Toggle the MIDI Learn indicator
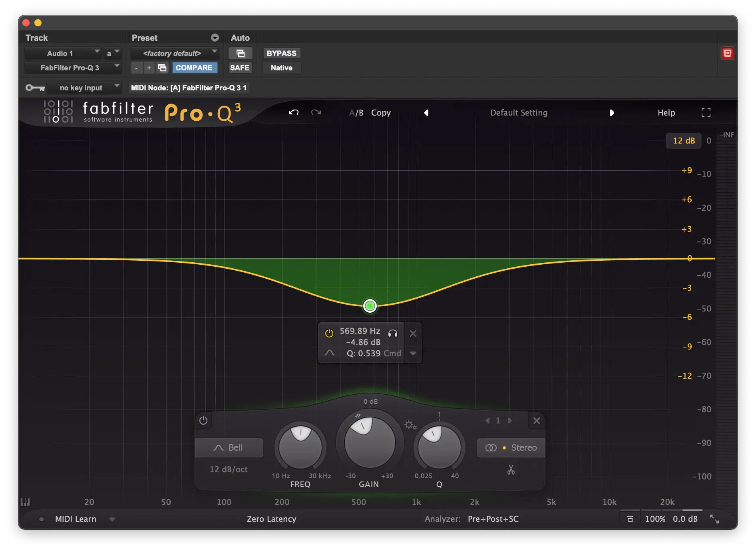 [x=42, y=519]
